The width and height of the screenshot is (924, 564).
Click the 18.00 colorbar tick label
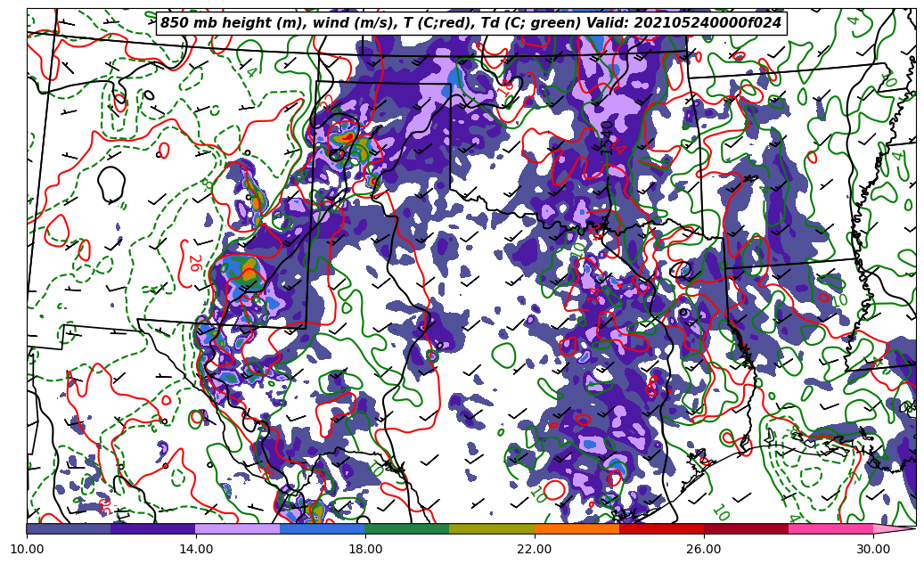click(365, 549)
